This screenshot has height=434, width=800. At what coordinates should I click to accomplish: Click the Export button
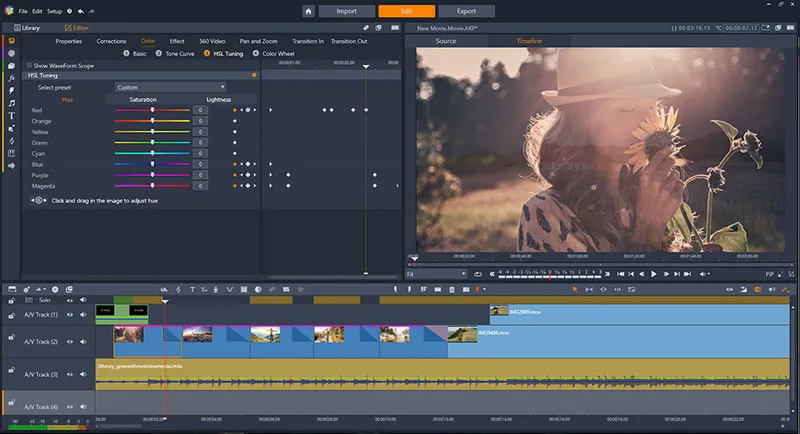click(466, 11)
